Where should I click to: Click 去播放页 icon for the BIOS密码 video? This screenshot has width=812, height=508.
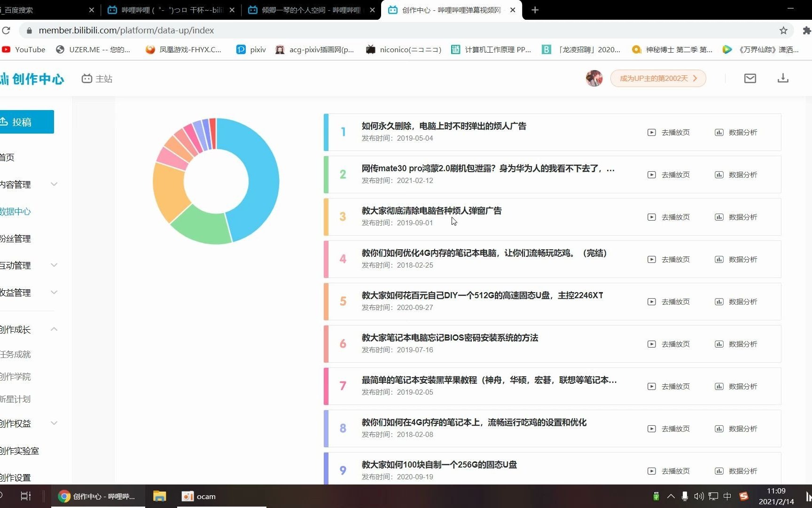651,344
